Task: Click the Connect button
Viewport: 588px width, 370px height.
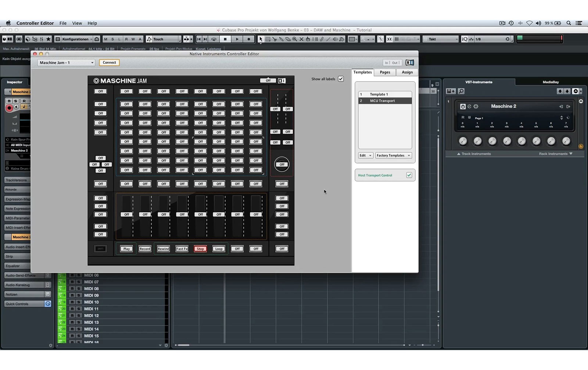Action: pos(109,62)
